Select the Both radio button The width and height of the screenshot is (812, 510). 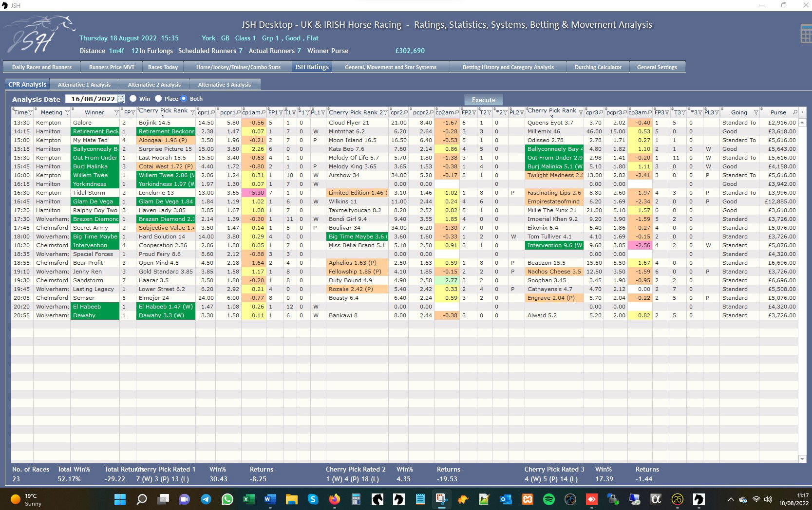(184, 98)
